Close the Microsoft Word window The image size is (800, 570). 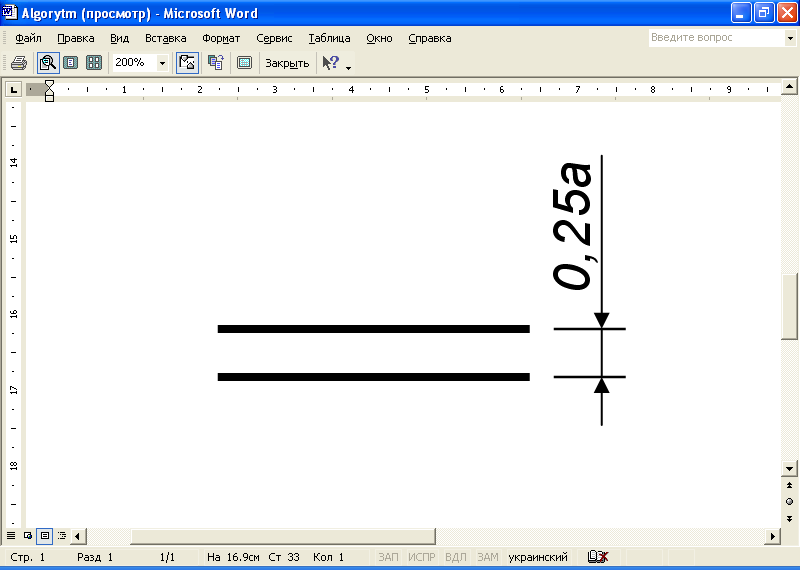(x=787, y=13)
